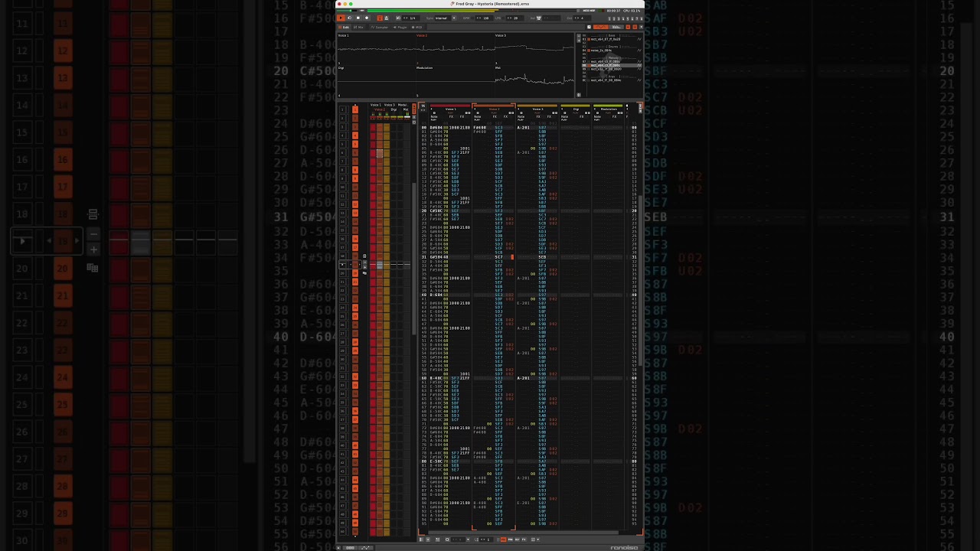Stop playback with the Stop button
The image size is (980, 551).
358,18
